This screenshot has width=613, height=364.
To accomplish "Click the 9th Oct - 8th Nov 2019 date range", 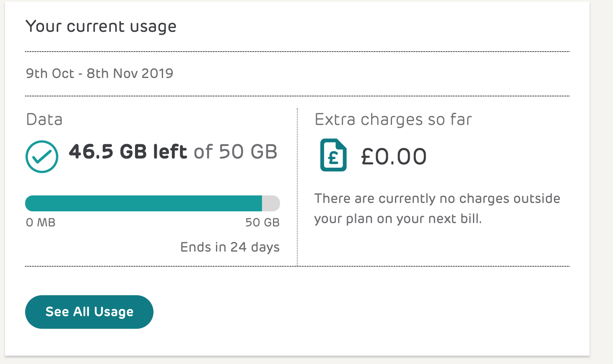I will click(99, 73).
